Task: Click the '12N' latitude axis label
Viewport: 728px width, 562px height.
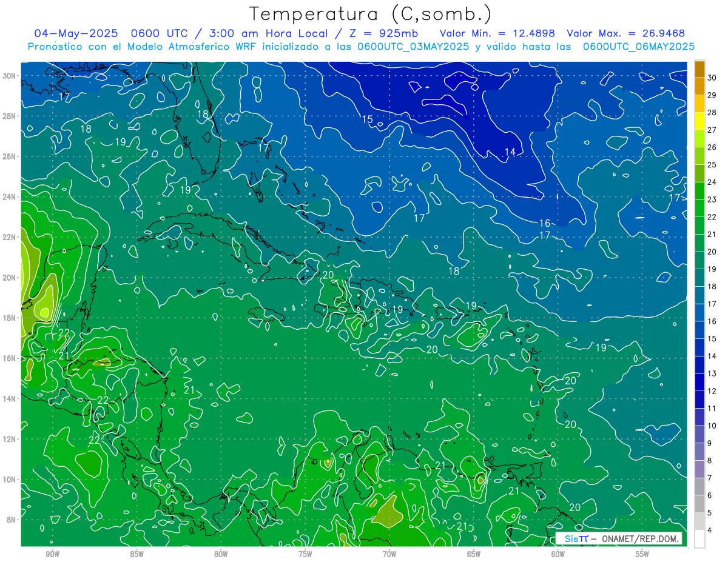Action: click(10, 439)
